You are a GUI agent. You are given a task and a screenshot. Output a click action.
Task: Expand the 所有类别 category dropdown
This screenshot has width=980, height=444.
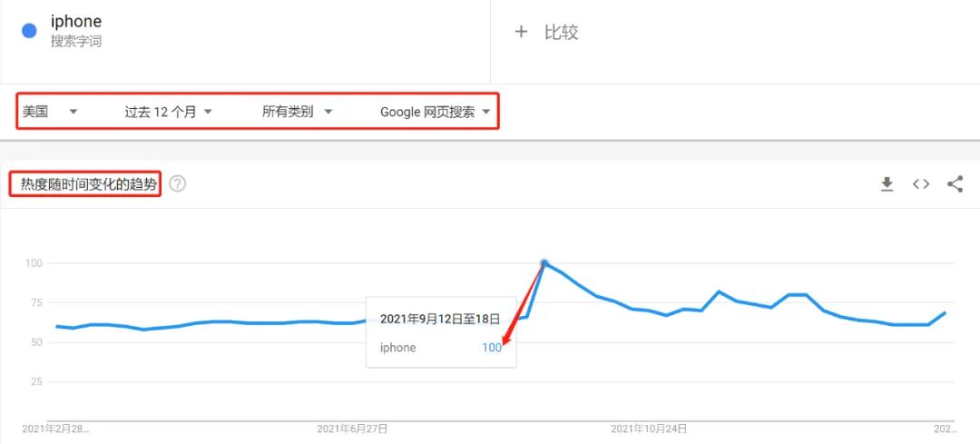pos(297,112)
